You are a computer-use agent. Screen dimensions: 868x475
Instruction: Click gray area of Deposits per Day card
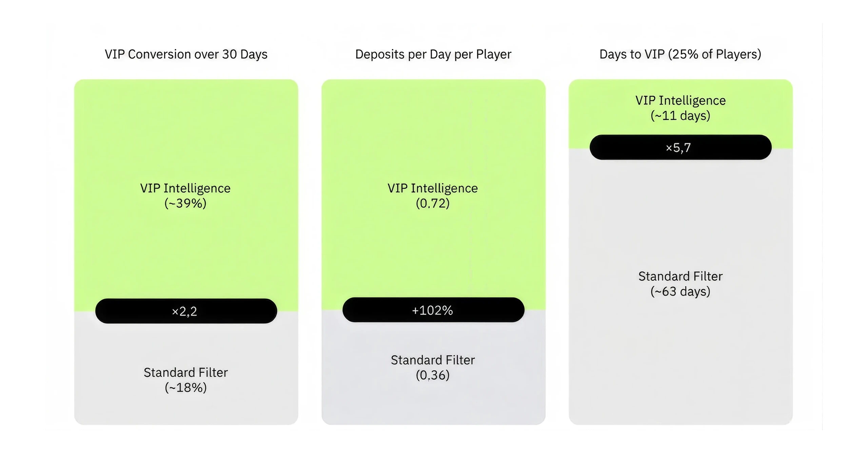tap(433, 404)
